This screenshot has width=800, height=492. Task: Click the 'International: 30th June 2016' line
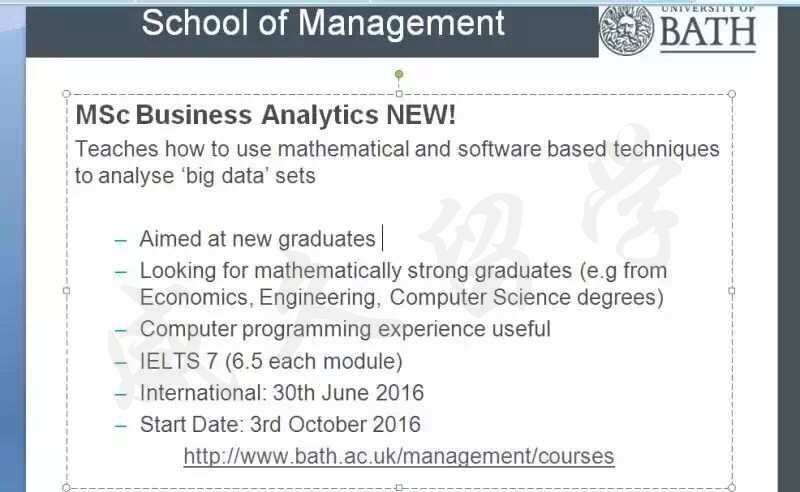point(282,393)
